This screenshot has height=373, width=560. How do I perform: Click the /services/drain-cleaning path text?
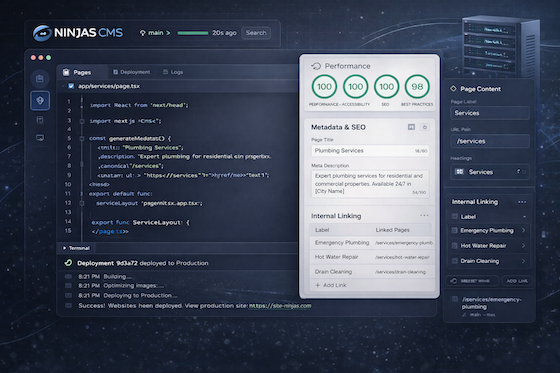pos(400,272)
